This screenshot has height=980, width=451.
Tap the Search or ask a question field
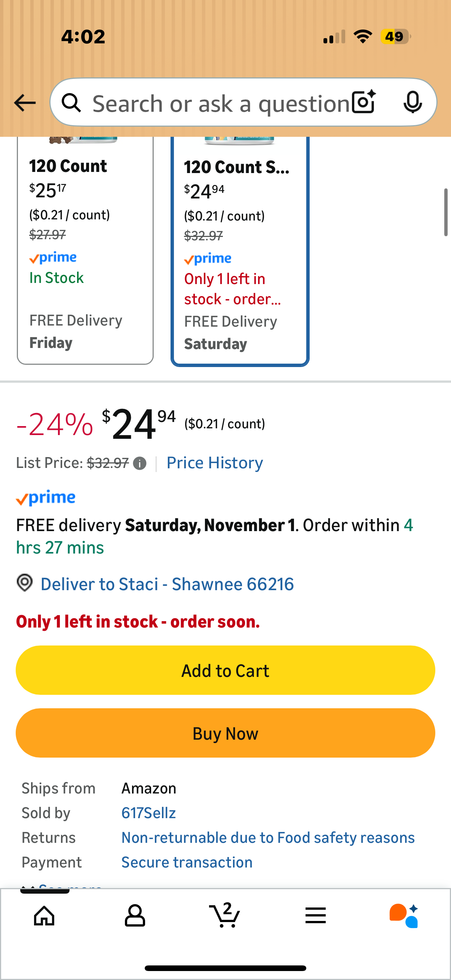(221, 104)
